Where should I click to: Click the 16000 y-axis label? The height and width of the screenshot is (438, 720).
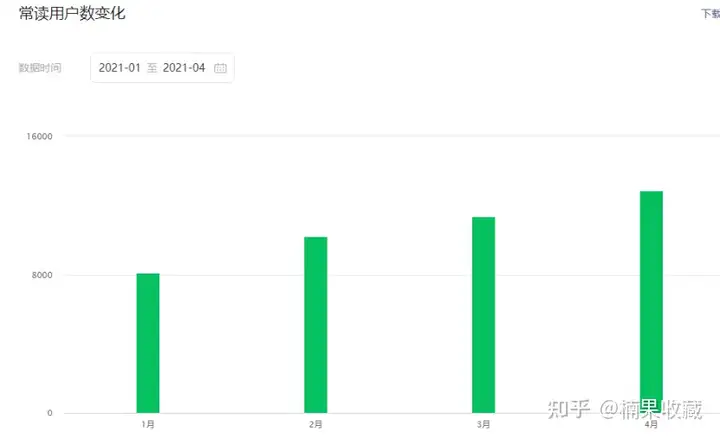pyautogui.click(x=39, y=136)
